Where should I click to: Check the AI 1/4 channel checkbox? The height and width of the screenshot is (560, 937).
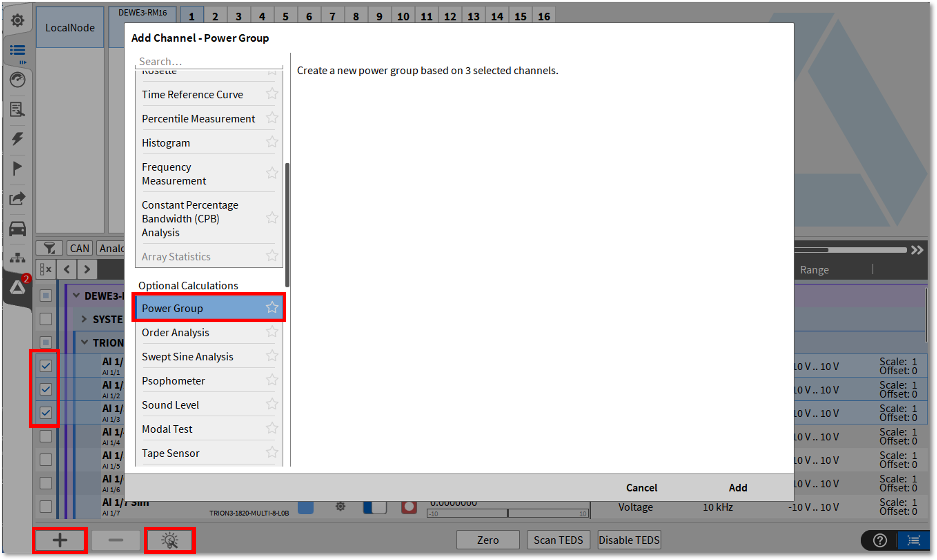tap(46, 436)
